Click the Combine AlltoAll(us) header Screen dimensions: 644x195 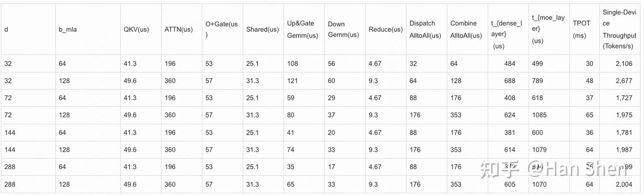coord(466,30)
